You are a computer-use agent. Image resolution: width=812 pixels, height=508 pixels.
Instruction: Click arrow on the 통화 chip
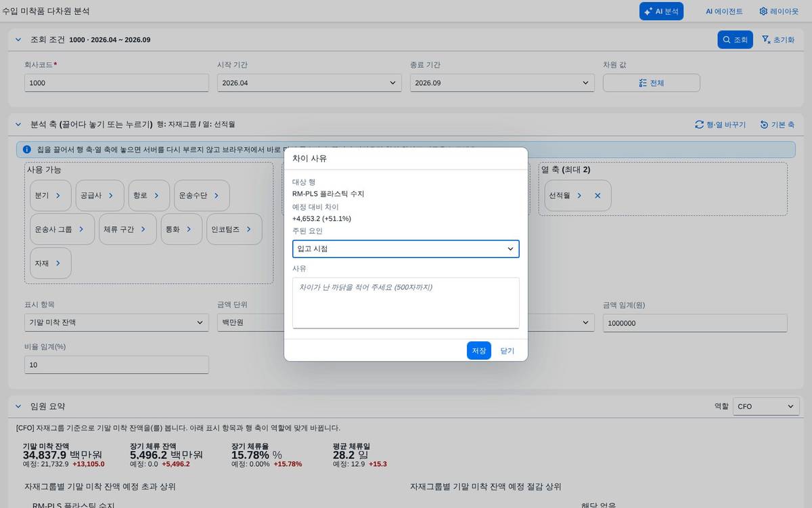pos(189,229)
